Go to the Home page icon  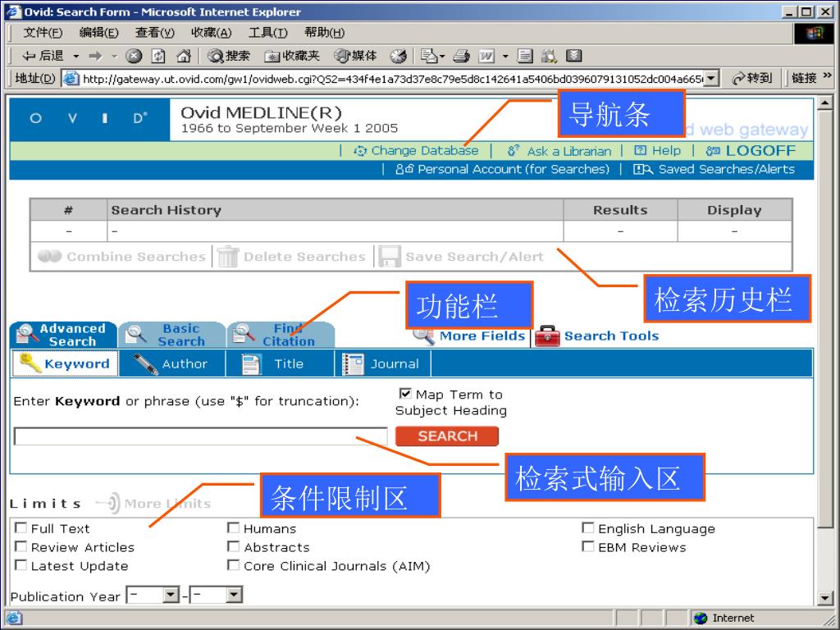pyautogui.click(x=183, y=56)
